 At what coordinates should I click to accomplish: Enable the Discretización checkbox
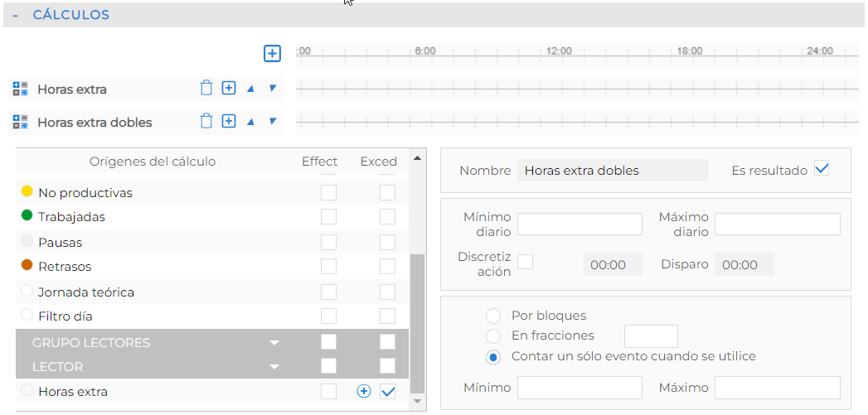tap(525, 261)
